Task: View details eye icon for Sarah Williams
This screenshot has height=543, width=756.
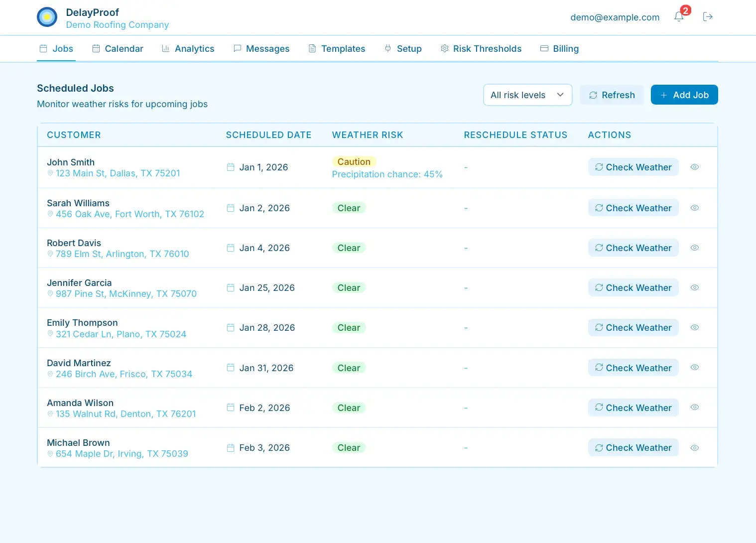Action: (695, 208)
